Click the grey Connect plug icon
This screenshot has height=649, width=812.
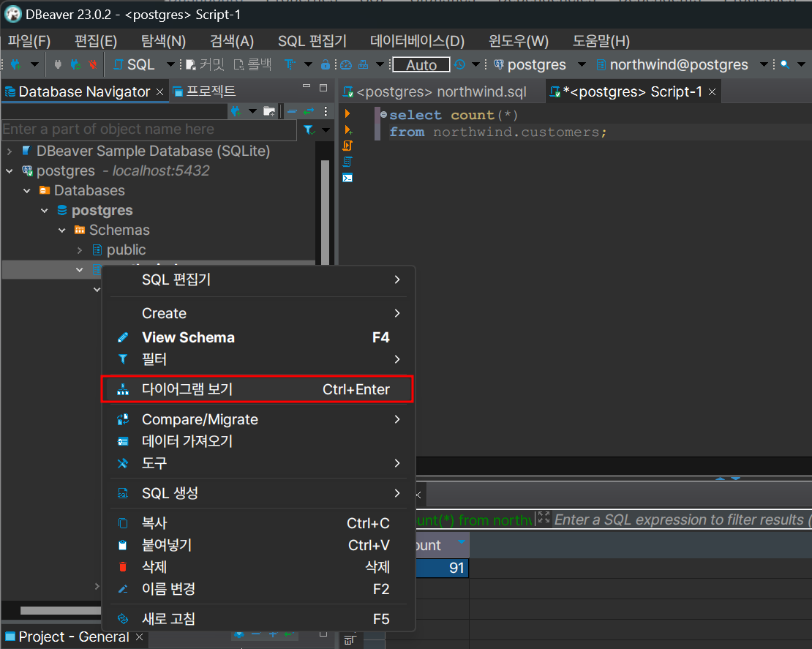58,64
